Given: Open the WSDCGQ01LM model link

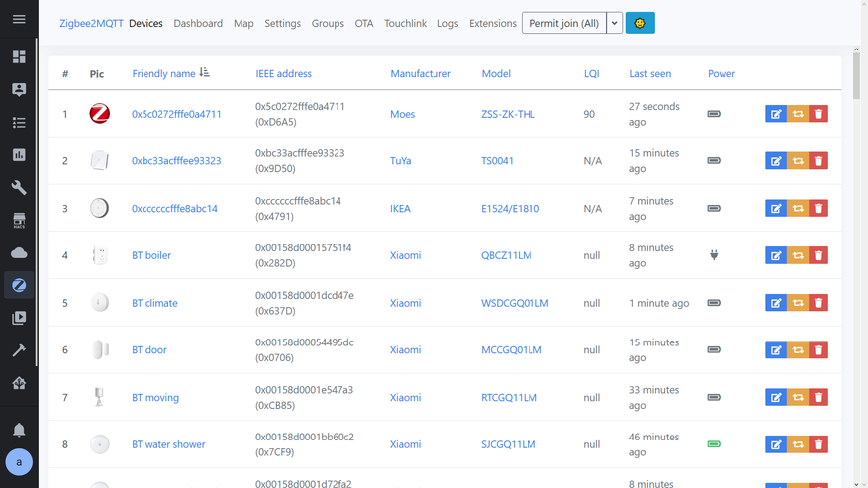Looking at the screenshot, I should point(515,303).
